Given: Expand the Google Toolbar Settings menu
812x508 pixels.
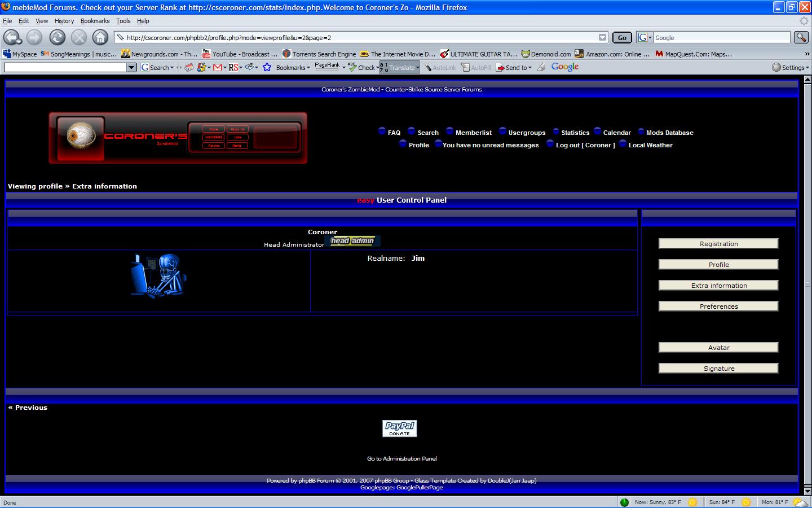Looking at the screenshot, I should click(791, 67).
